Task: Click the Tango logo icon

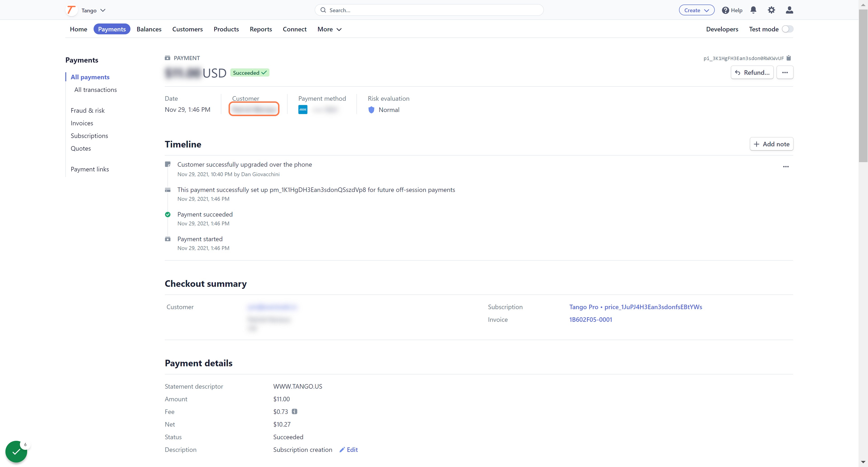Action: 71,10
